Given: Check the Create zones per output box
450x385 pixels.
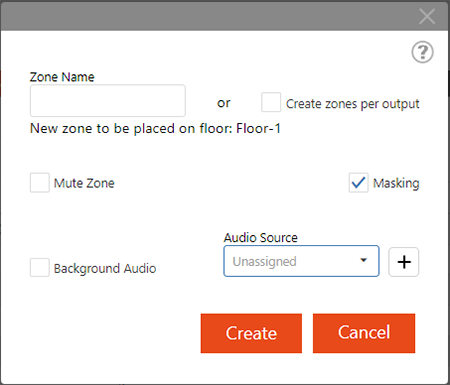Looking at the screenshot, I should [x=271, y=102].
